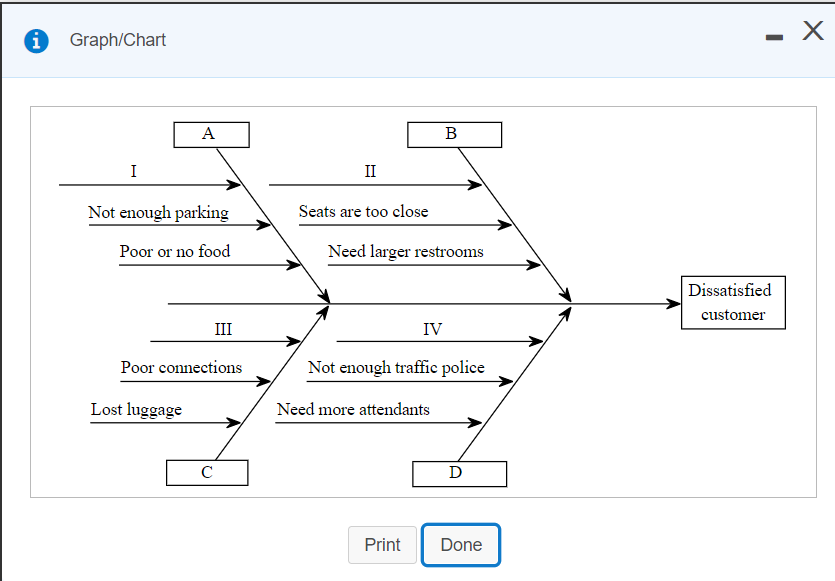Select category box C on the diagram
835x581 pixels.
(x=207, y=472)
